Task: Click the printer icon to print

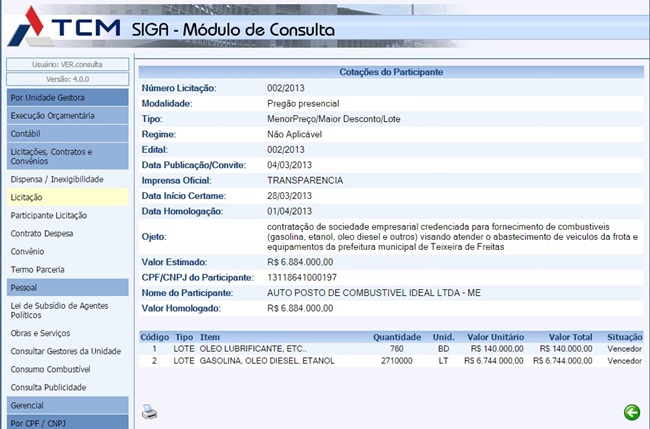Action: click(x=149, y=411)
